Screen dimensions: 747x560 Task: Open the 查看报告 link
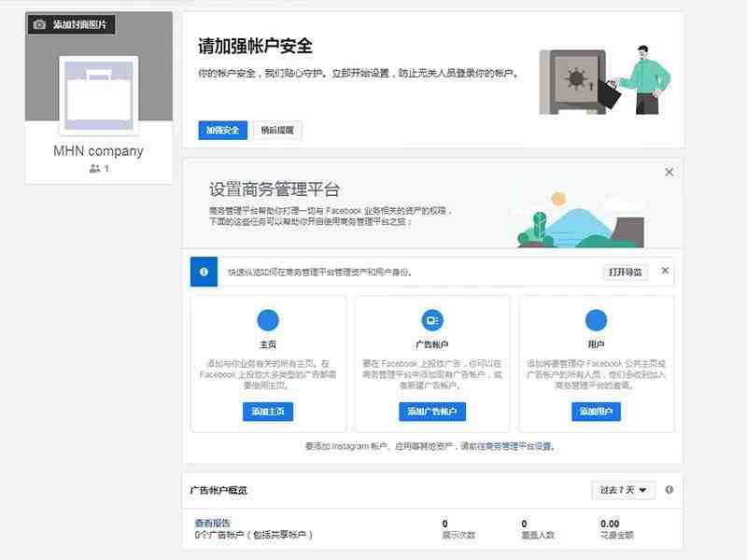213,523
